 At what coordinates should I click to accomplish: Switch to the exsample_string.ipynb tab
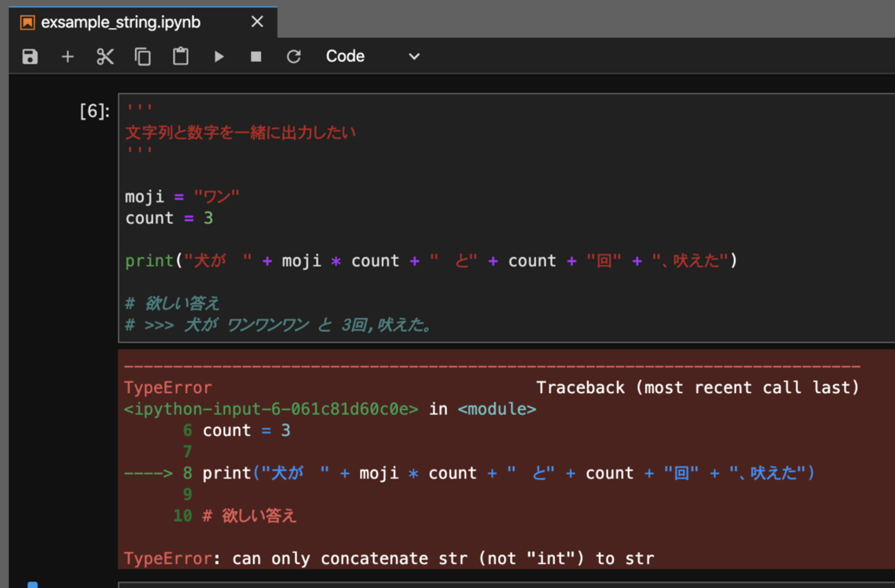(x=120, y=22)
